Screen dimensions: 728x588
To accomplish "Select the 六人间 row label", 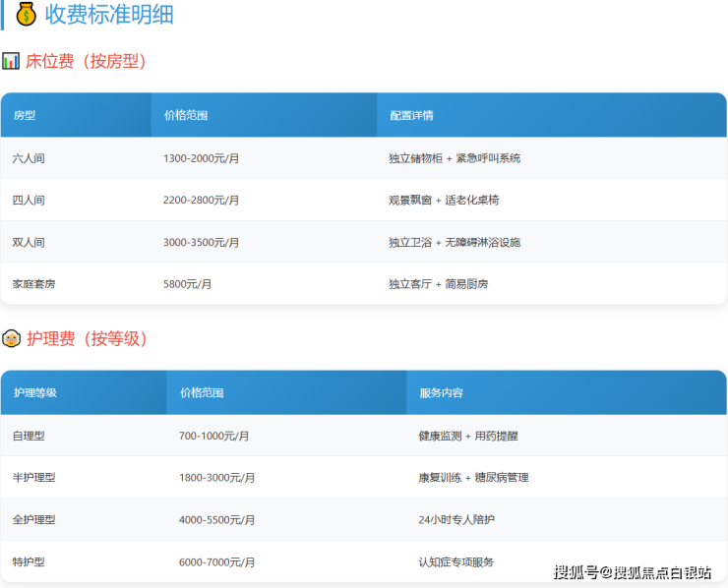I will 29,158.
